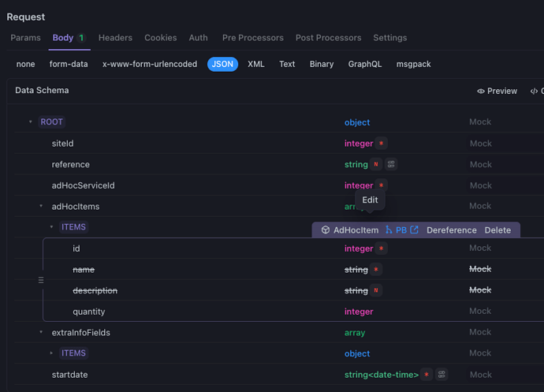Open AdHocItem schema via external link icon
This screenshot has height=392, width=544.
(x=415, y=230)
